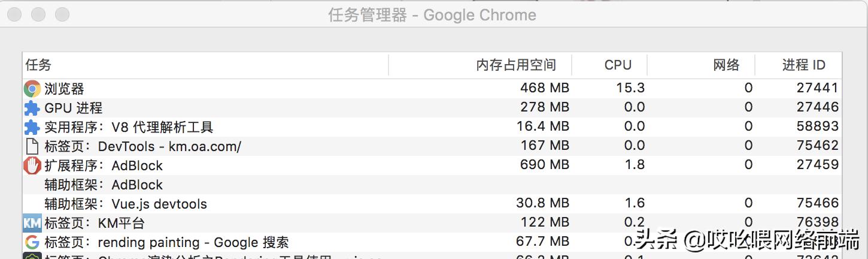Click the Google favicon for rending painting
Screen dimensions: 868x259
click(32, 242)
